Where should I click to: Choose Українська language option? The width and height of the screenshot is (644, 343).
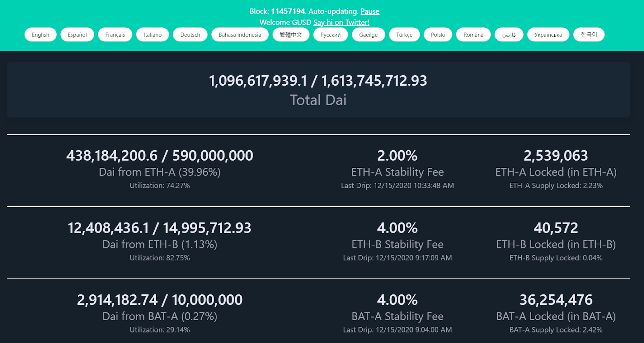click(548, 35)
